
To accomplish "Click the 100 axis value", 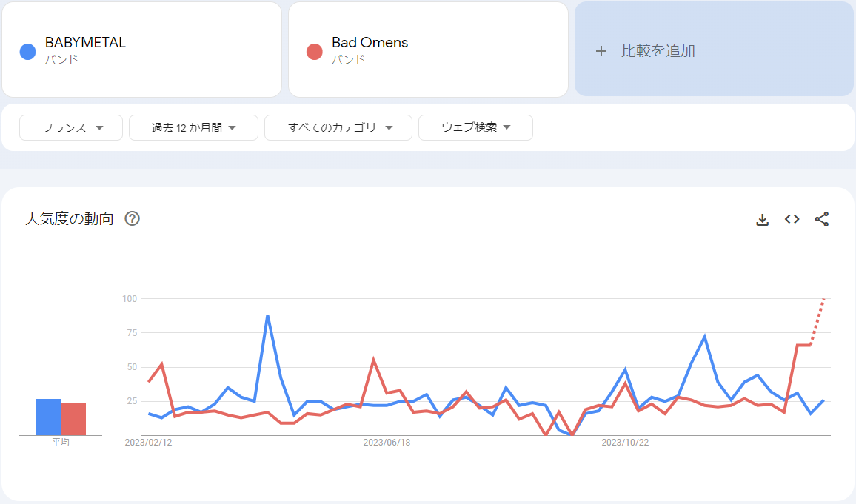I will click(x=130, y=299).
